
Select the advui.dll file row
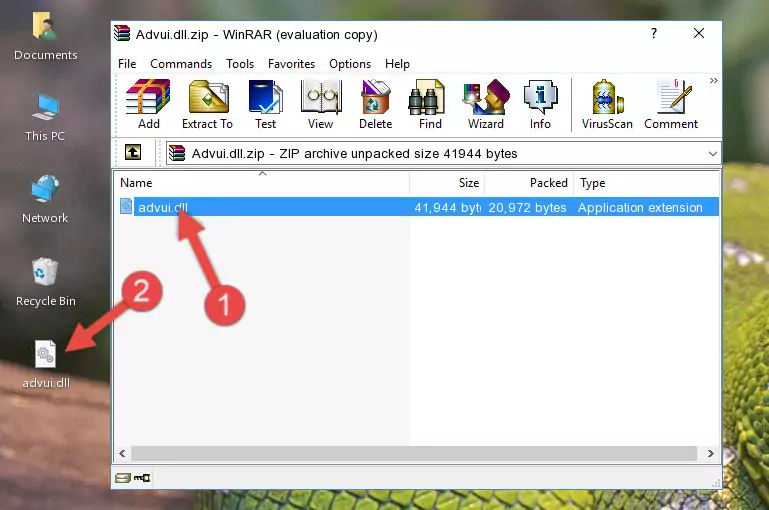tap(419, 207)
